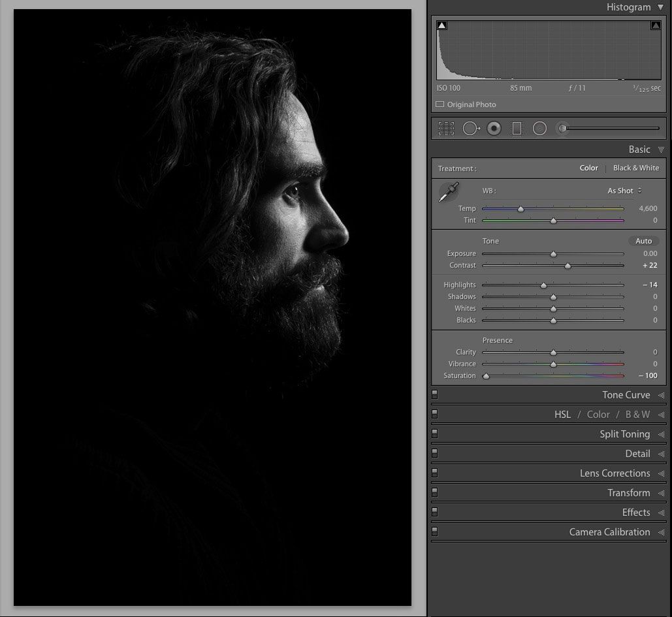The image size is (672, 617).
Task: Open the WB As Shot dropdown
Action: coord(624,191)
